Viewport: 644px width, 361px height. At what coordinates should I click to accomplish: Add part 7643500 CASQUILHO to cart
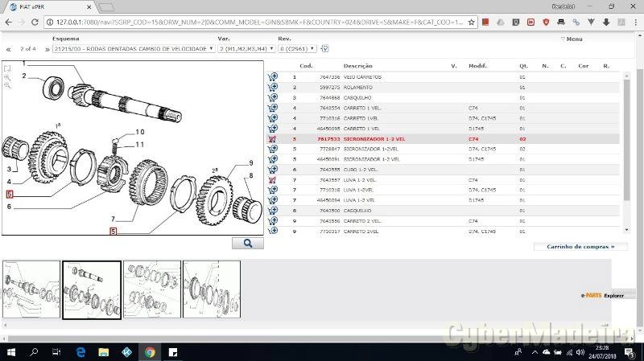[x=273, y=210]
